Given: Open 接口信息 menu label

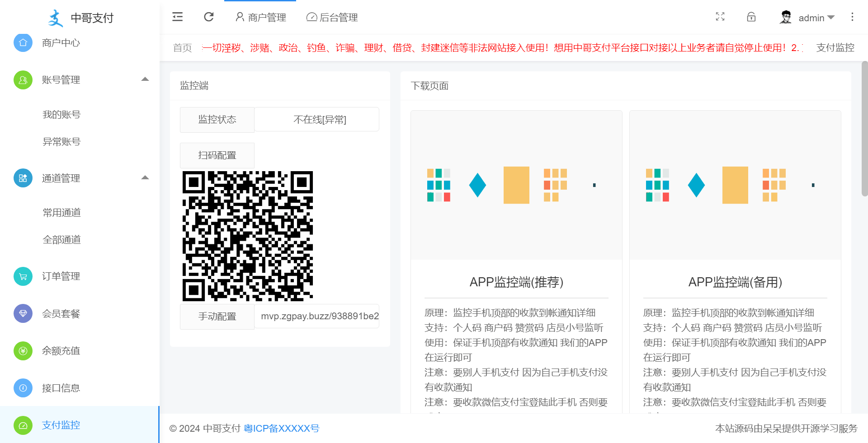Looking at the screenshot, I should tap(61, 388).
